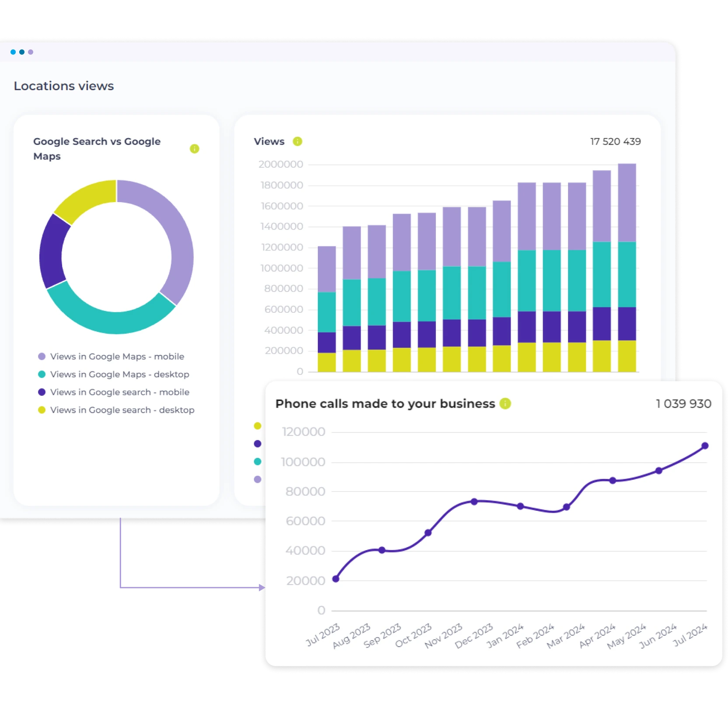This screenshot has height=708, width=728.
Task: Click info icon beside Phone calls made to your business
Action: pyautogui.click(x=505, y=403)
